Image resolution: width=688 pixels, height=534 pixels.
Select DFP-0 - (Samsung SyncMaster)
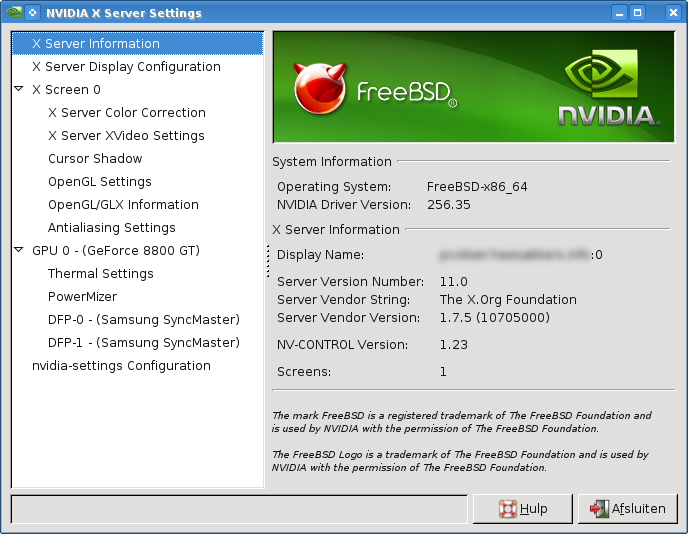[144, 319]
